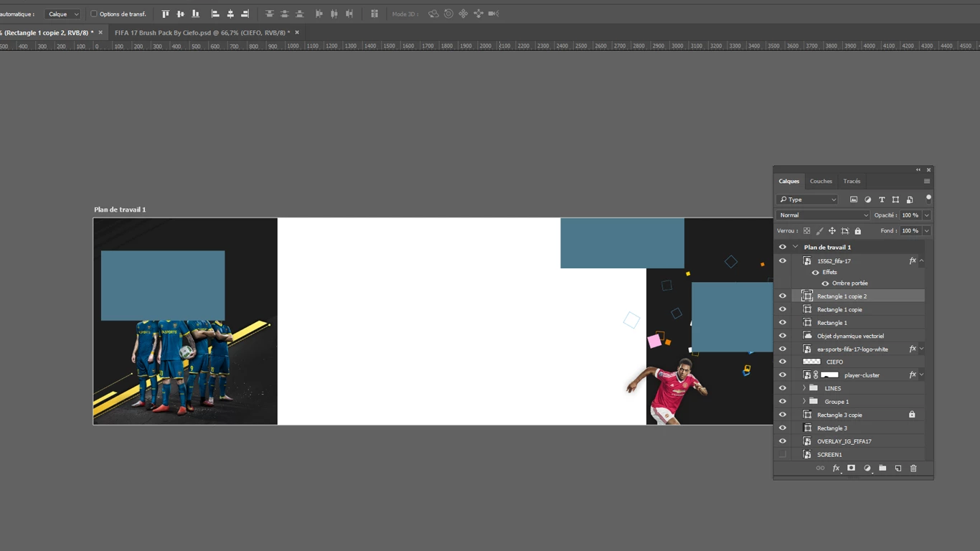Click the Fond 100 % field
The height and width of the screenshot is (551, 980).
click(910, 231)
